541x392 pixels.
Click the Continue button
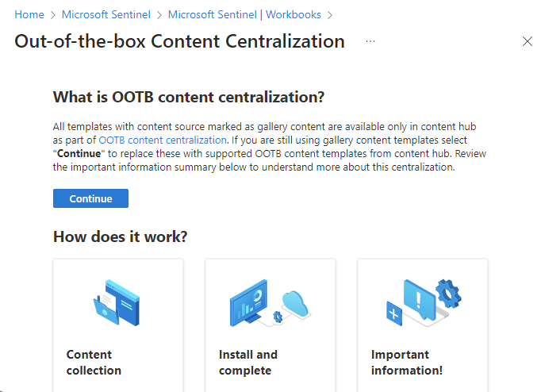tap(90, 198)
